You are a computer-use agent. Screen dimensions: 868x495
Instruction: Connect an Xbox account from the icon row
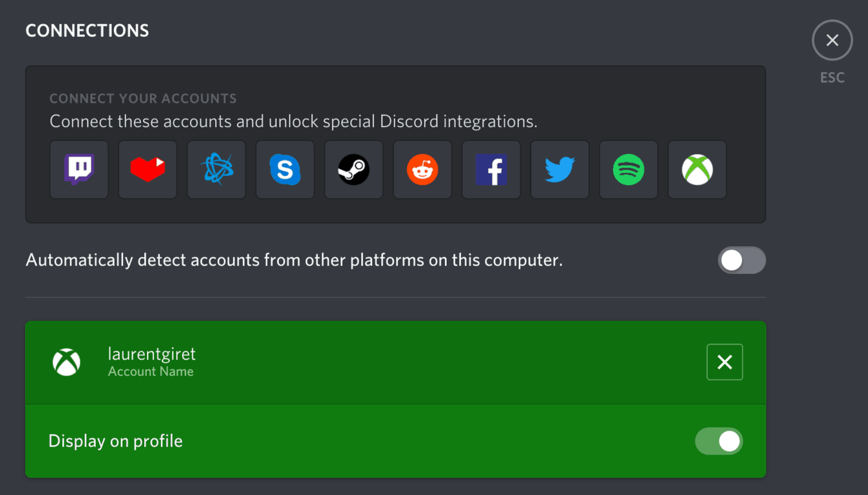697,170
